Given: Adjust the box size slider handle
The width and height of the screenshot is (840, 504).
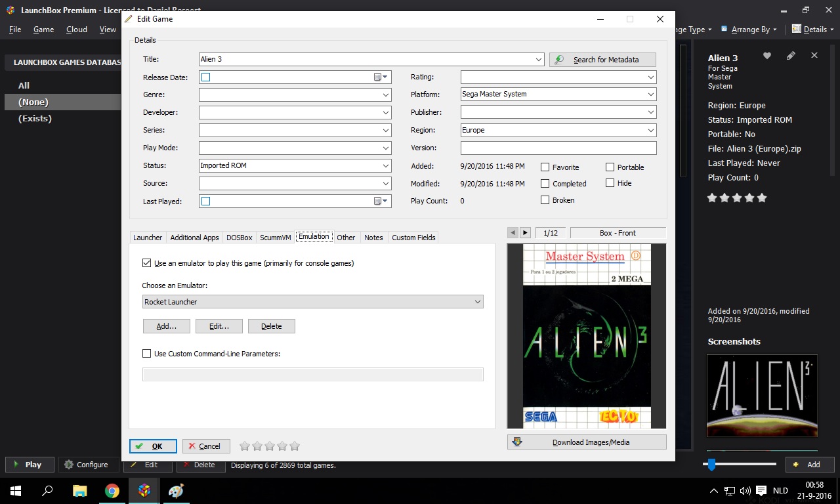Looking at the screenshot, I should coord(710,465).
